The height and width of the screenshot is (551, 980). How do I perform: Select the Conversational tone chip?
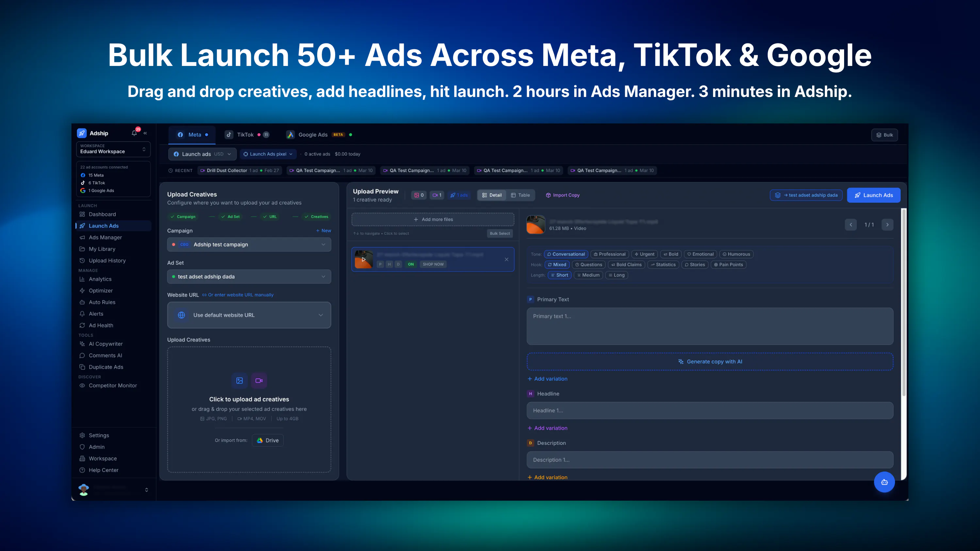click(566, 254)
